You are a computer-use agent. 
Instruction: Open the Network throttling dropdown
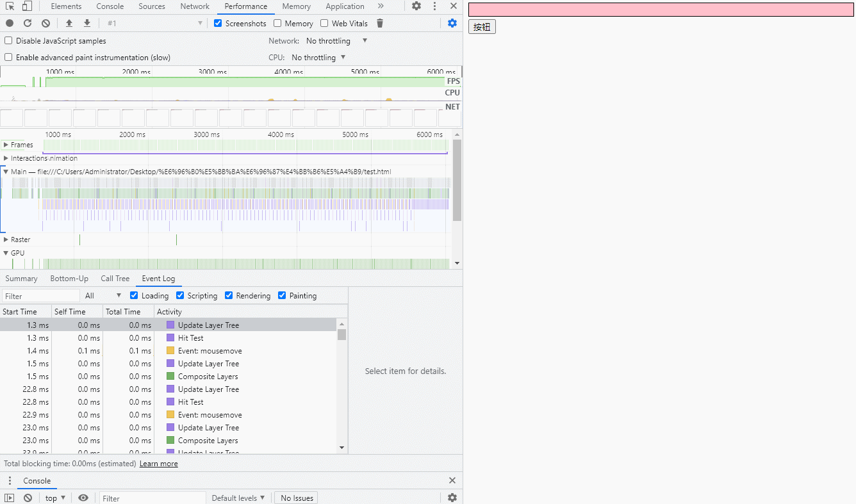coord(336,40)
